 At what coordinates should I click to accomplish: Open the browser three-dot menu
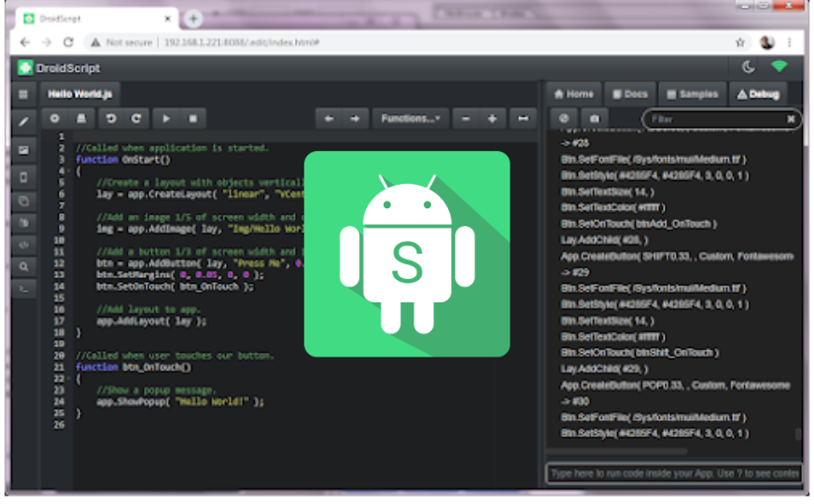(790, 43)
